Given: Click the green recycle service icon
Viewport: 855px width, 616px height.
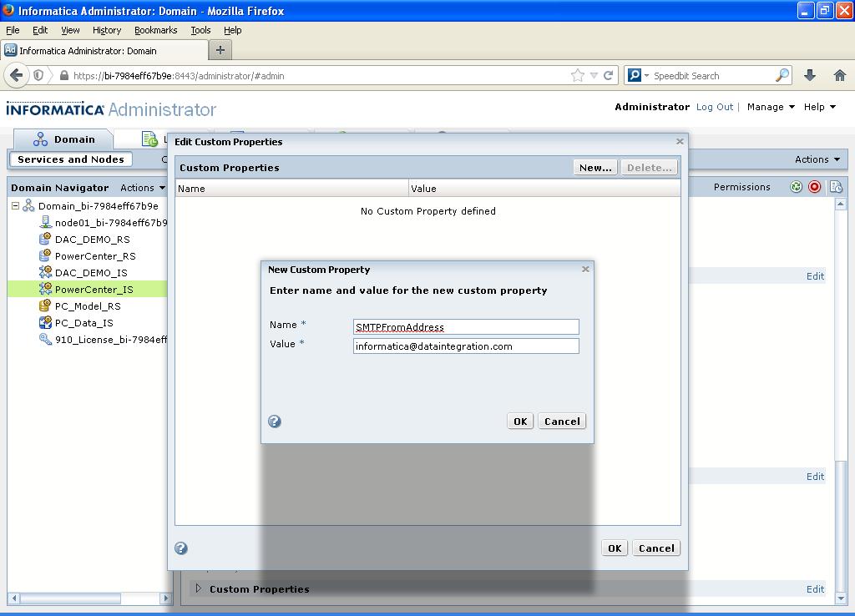Looking at the screenshot, I should 796,187.
